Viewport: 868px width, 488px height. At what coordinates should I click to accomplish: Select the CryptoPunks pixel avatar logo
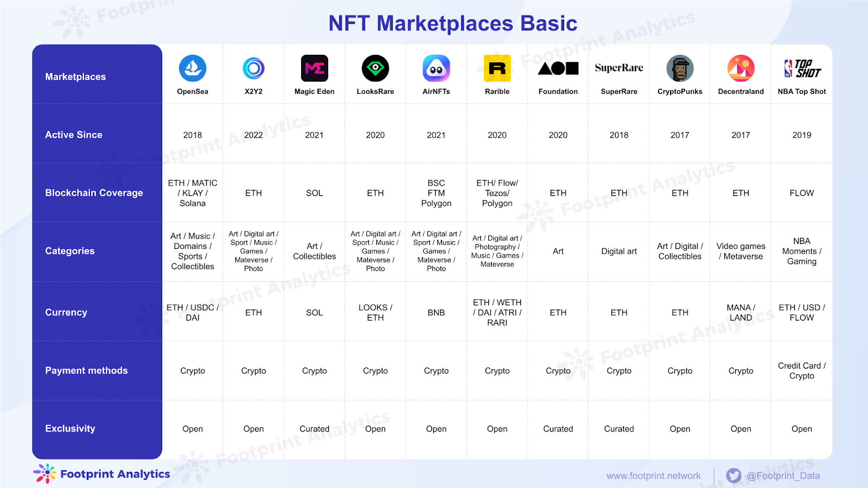pyautogui.click(x=679, y=68)
